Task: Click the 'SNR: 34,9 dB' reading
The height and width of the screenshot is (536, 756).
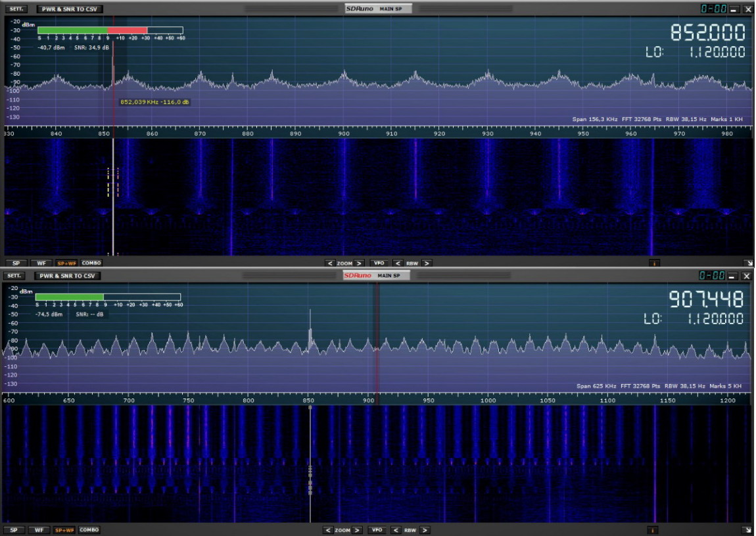Action: click(x=91, y=47)
